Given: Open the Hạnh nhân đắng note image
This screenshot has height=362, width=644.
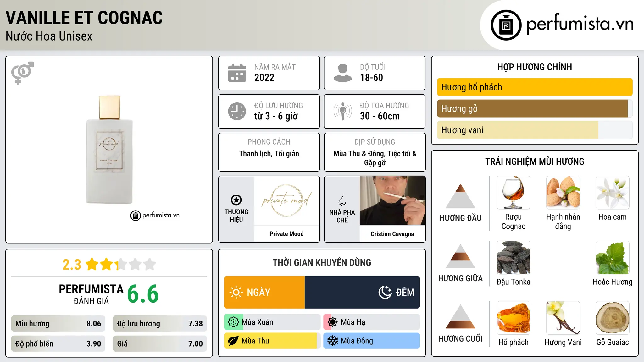Looking at the screenshot, I should point(563,193).
